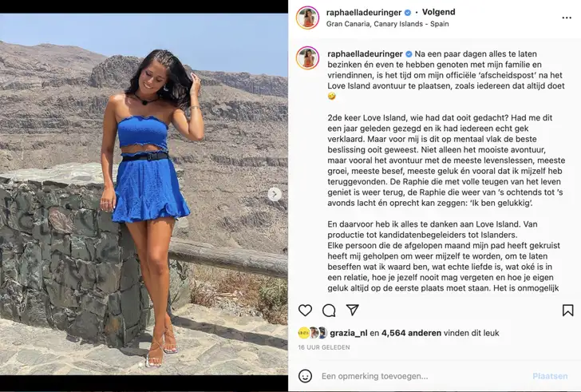
Task: Go to next photo with carousel arrow
Action: point(275,194)
